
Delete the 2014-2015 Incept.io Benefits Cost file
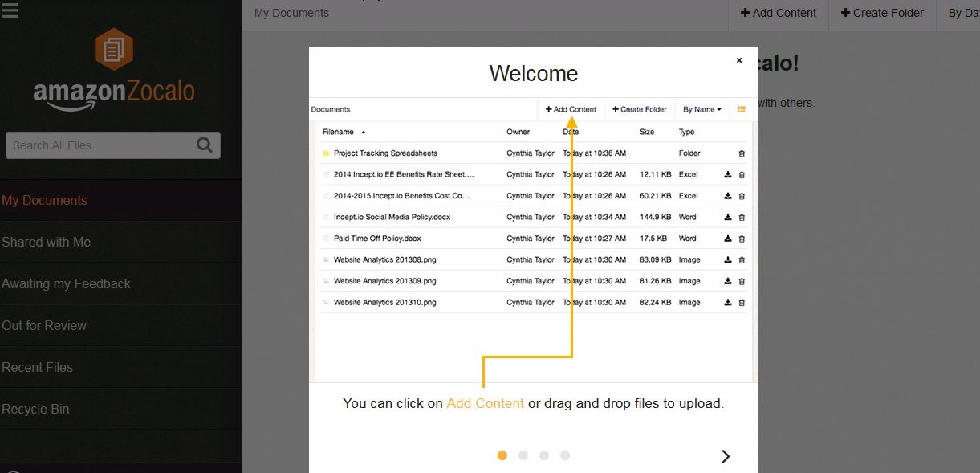(742, 196)
